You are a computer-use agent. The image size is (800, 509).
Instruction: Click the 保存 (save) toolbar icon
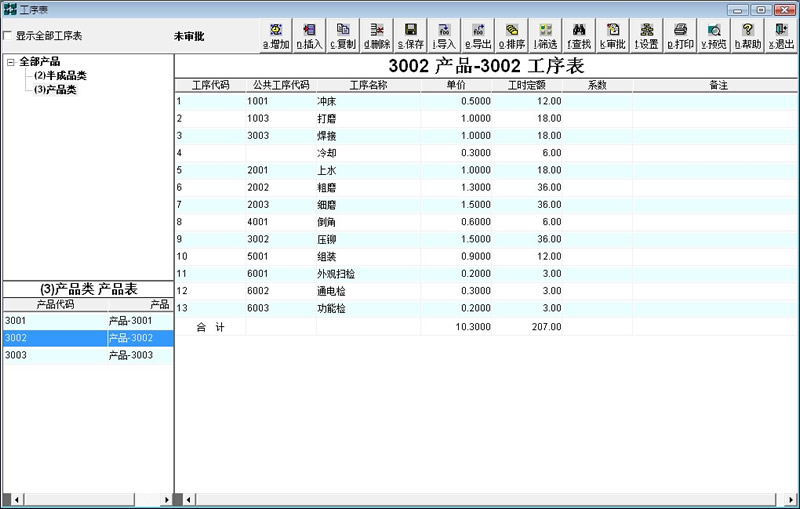[411, 36]
